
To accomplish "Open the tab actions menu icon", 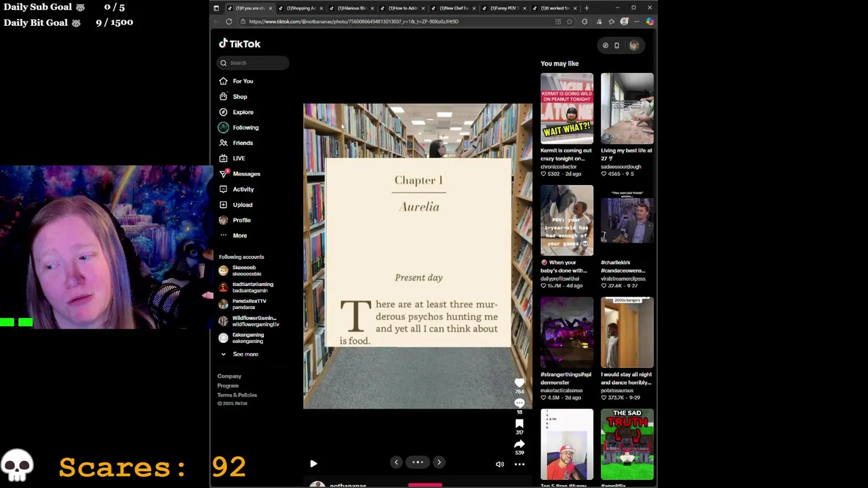I will click(216, 8).
